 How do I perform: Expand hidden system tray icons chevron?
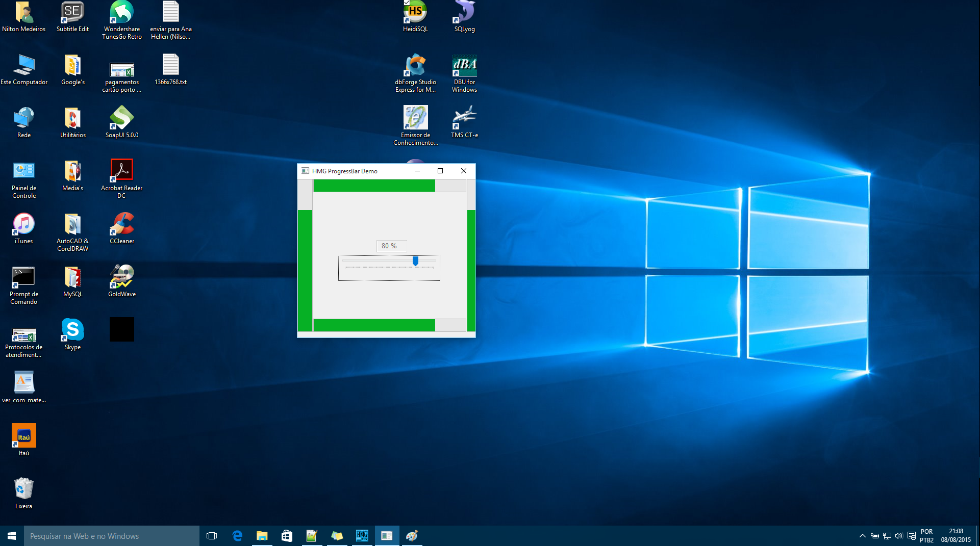[862, 536]
